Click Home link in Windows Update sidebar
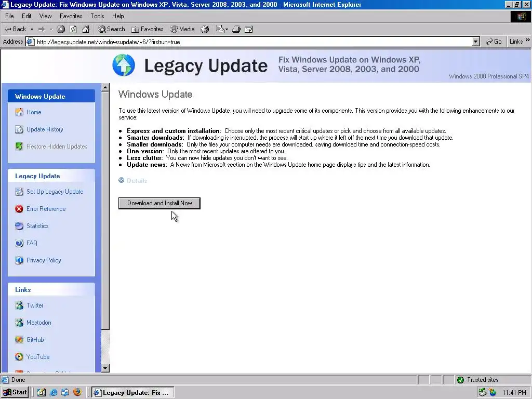The height and width of the screenshot is (399, 532). coord(34,112)
